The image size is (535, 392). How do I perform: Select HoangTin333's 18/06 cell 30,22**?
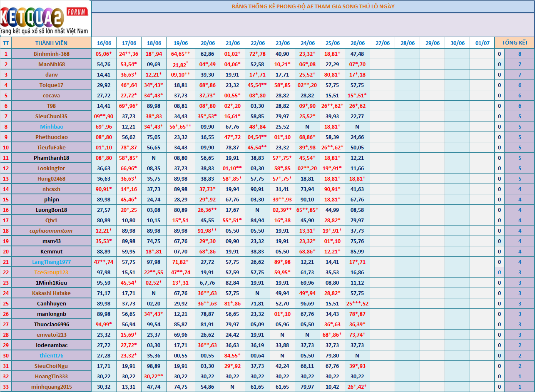click(x=154, y=376)
